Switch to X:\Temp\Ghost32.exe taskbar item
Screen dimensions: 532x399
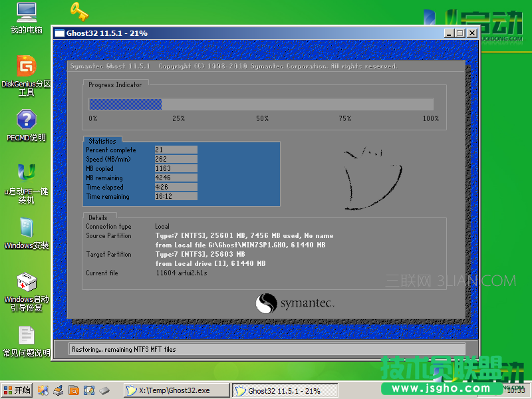(x=176, y=390)
